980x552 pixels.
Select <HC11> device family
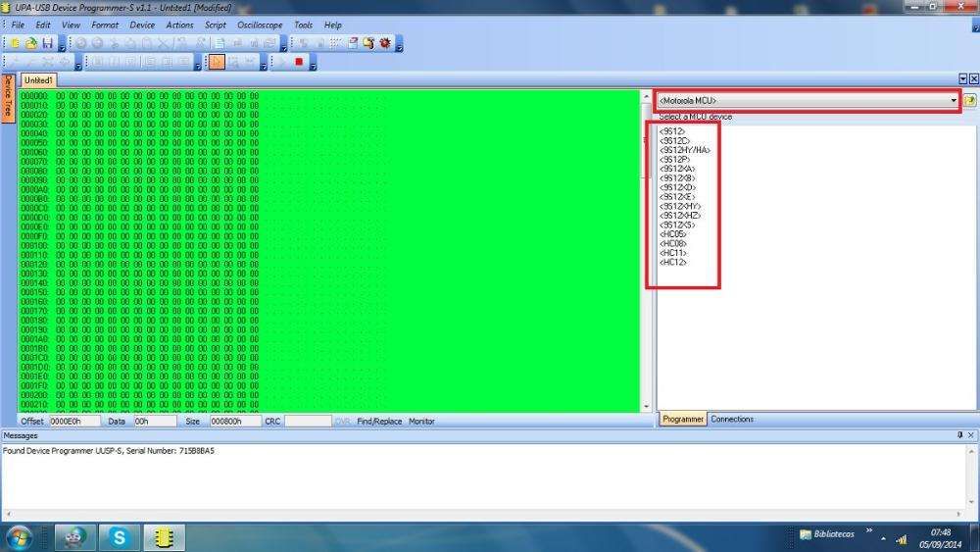tap(672, 253)
